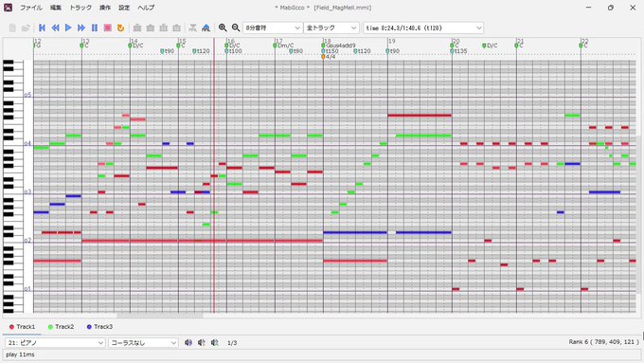The width and height of the screenshot is (644, 363).
Task: Skip forward to the next measure
Action: (x=81, y=27)
